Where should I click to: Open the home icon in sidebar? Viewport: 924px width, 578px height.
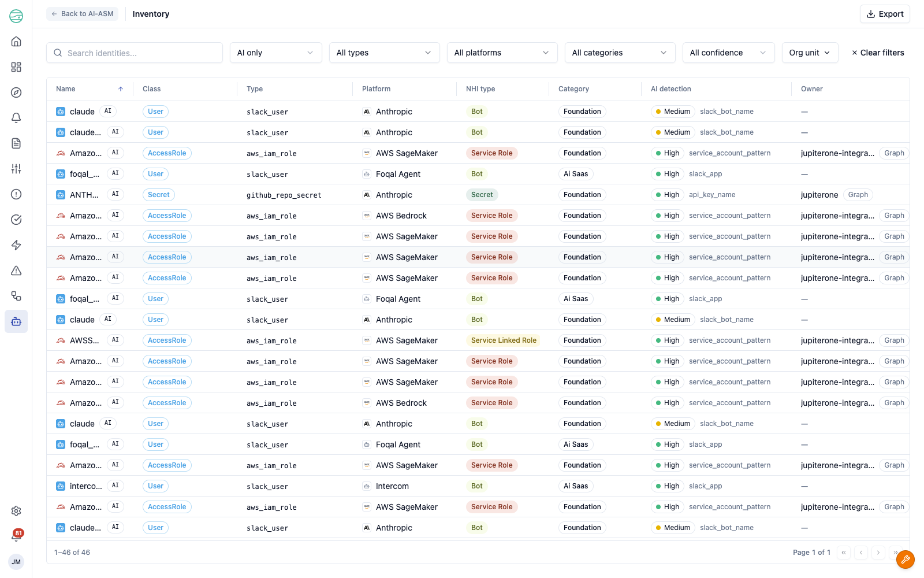click(x=16, y=42)
